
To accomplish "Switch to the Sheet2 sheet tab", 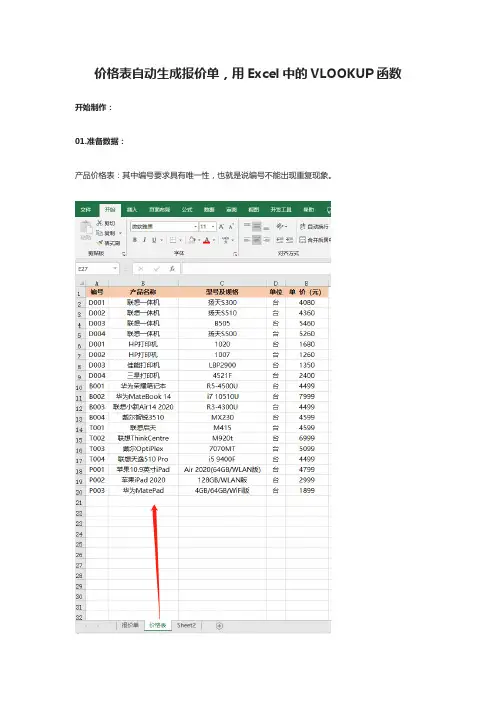I will pos(186,625).
